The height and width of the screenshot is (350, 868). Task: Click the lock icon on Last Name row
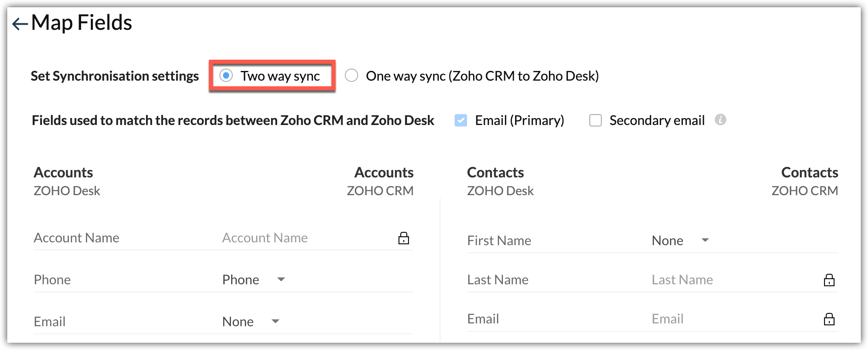(829, 280)
